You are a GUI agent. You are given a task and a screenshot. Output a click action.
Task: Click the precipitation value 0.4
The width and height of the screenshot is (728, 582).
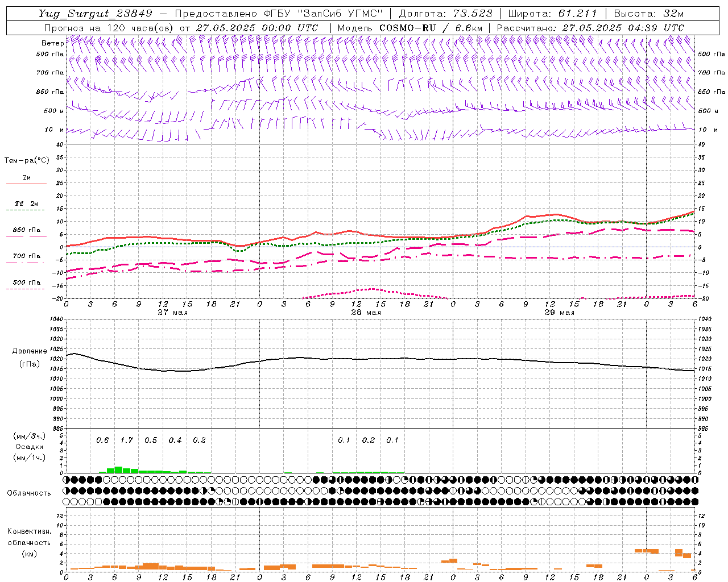coord(175,440)
